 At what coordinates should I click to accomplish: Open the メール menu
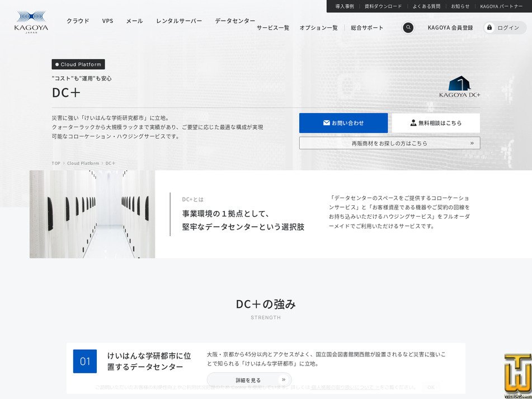pyautogui.click(x=135, y=21)
